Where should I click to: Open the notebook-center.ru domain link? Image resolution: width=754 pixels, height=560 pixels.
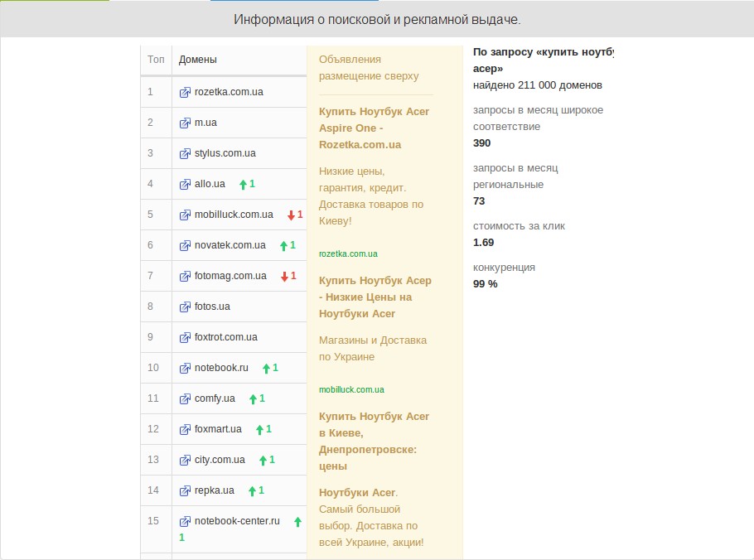tap(237, 521)
